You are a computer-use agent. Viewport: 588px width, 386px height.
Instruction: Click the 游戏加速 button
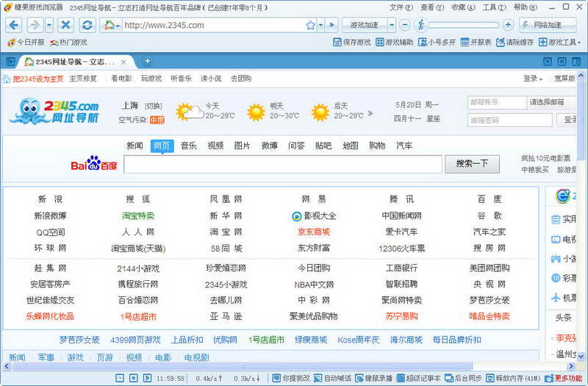pos(364,25)
